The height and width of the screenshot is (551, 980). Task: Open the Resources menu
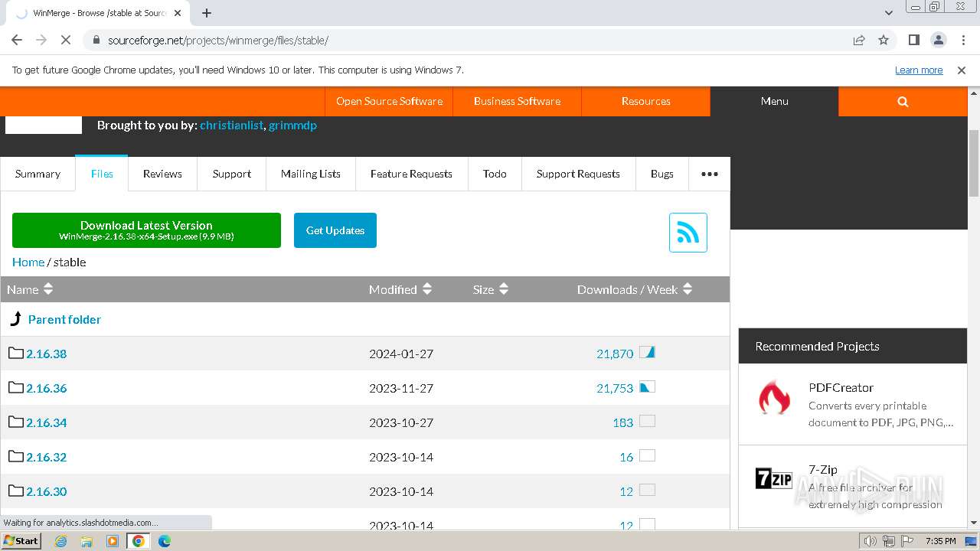point(645,101)
